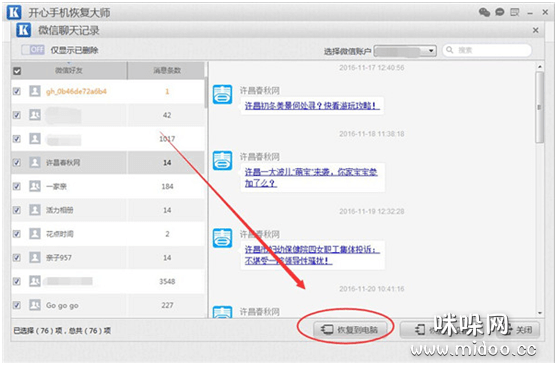Uncheck the 一家亲 contact checkbox
The width and height of the screenshot is (557, 365).
tap(17, 186)
